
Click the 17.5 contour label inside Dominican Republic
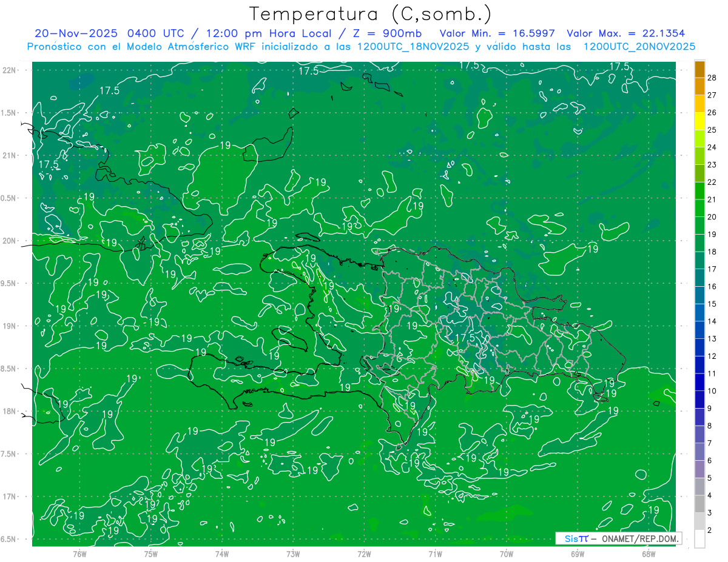click(464, 338)
